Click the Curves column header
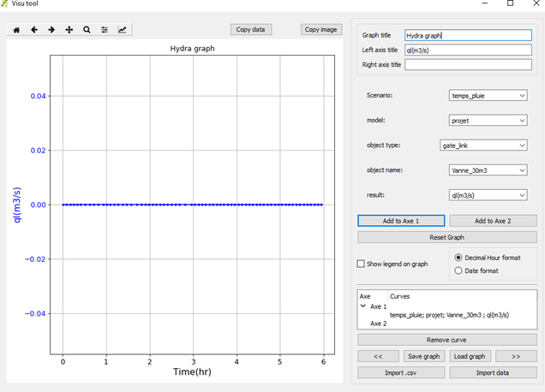This screenshot has width=545, height=392. click(399, 296)
